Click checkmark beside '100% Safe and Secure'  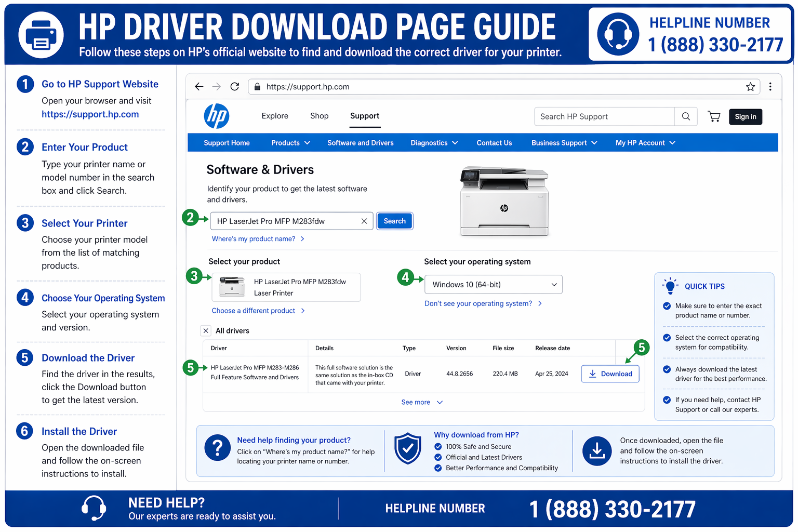click(x=438, y=447)
